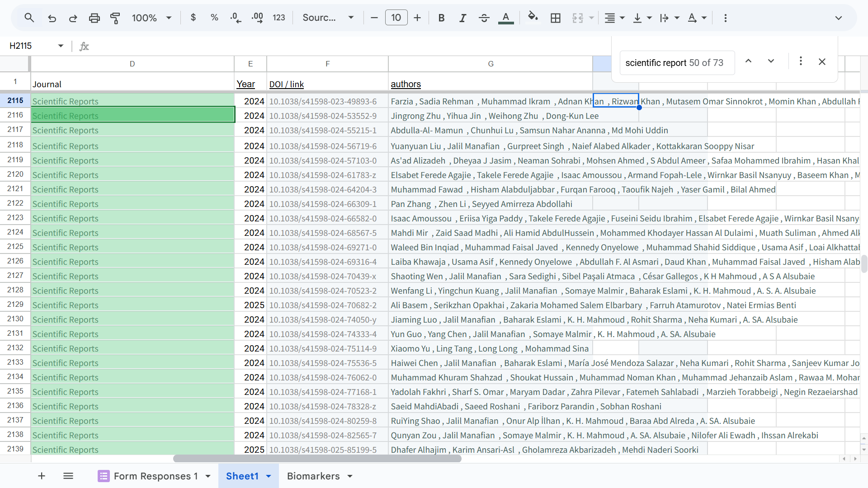
Task: Open the all sheets list
Action: click(x=68, y=476)
